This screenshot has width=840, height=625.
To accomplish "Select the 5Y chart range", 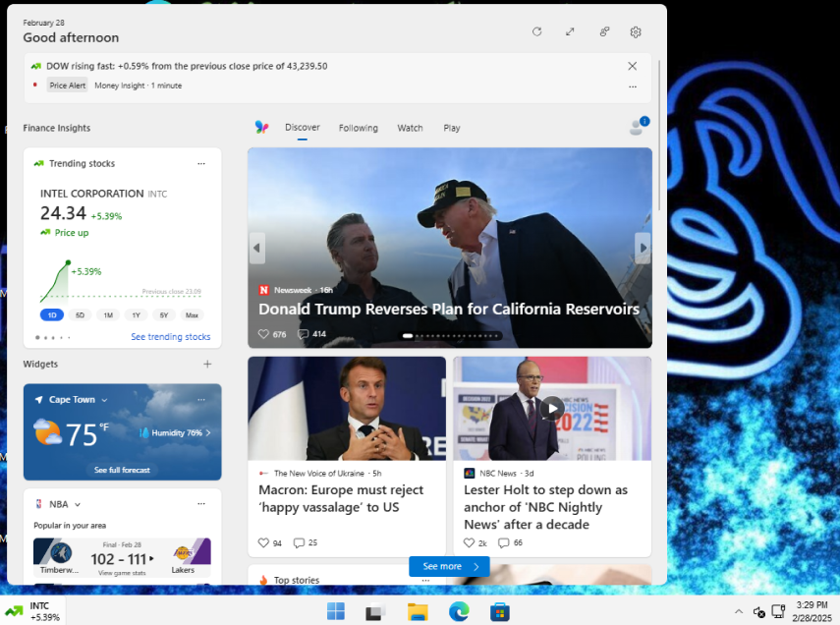I will point(164,315).
